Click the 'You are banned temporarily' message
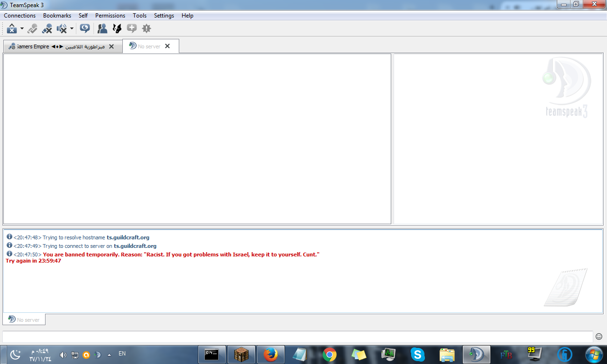The image size is (607, 364). pyautogui.click(x=181, y=255)
